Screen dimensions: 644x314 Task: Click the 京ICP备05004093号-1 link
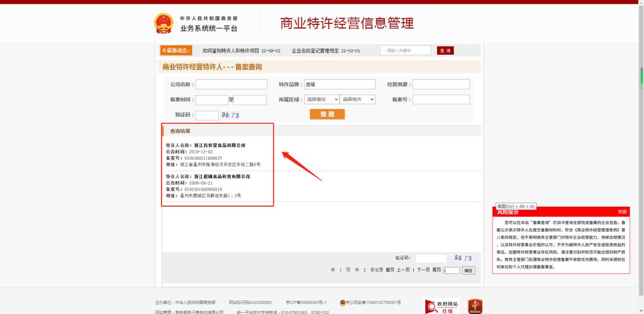pos(306,303)
